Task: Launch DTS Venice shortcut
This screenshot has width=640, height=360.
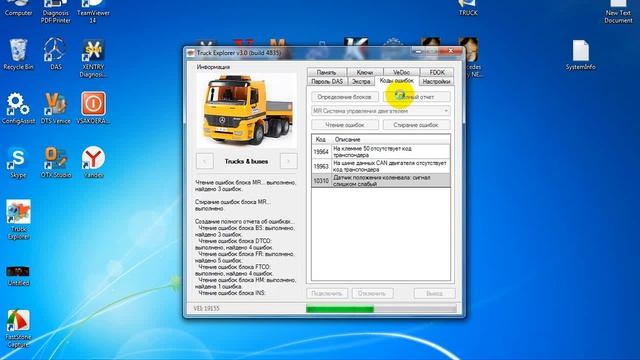Action: click(56, 108)
